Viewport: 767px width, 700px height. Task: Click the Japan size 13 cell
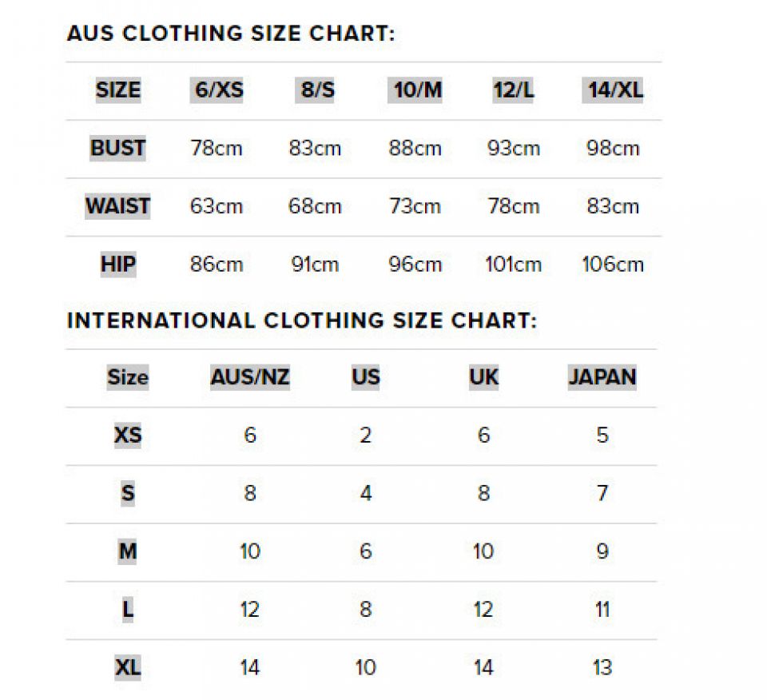(x=602, y=667)
